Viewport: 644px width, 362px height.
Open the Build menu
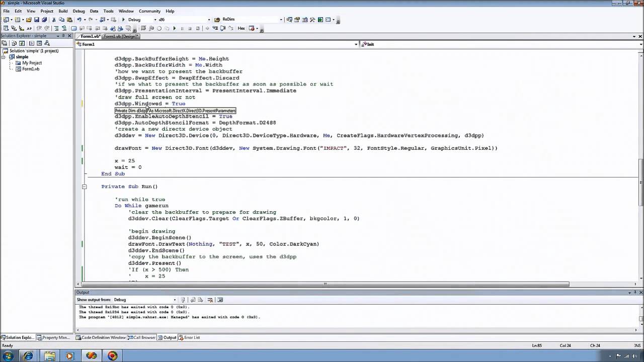click(63, 11)
